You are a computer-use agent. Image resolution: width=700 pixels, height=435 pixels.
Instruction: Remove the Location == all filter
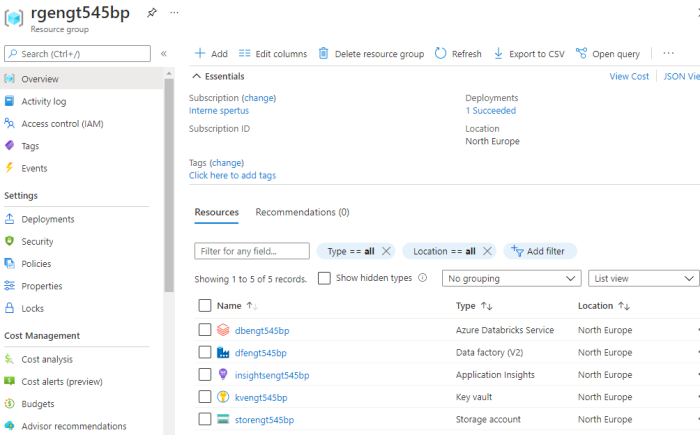tap(487, 251)
